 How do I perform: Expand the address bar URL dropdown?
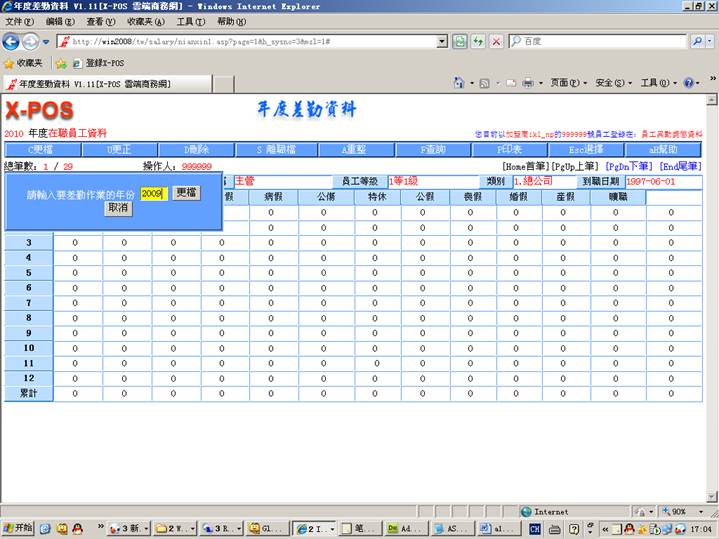tap(442, 41)
